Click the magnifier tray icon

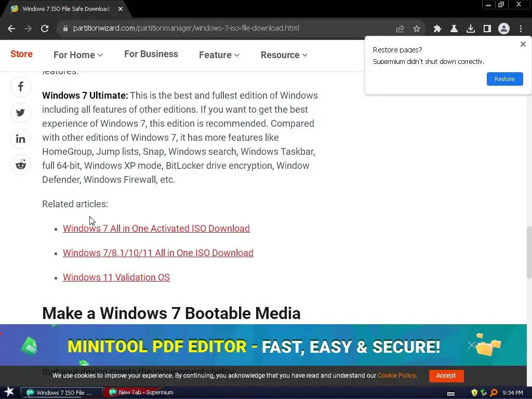[494, 393]
